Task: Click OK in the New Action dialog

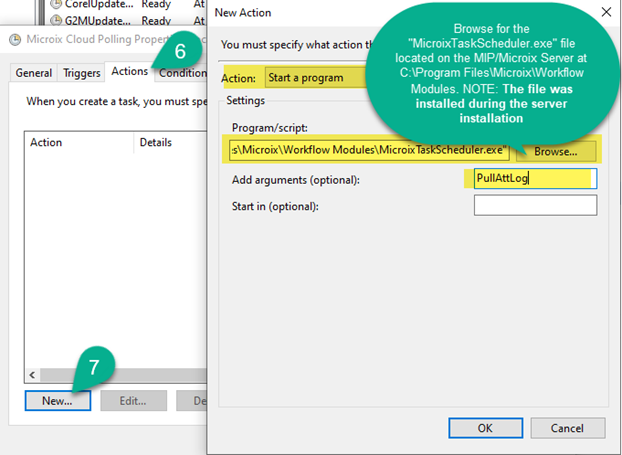Action: pos(485,427)
